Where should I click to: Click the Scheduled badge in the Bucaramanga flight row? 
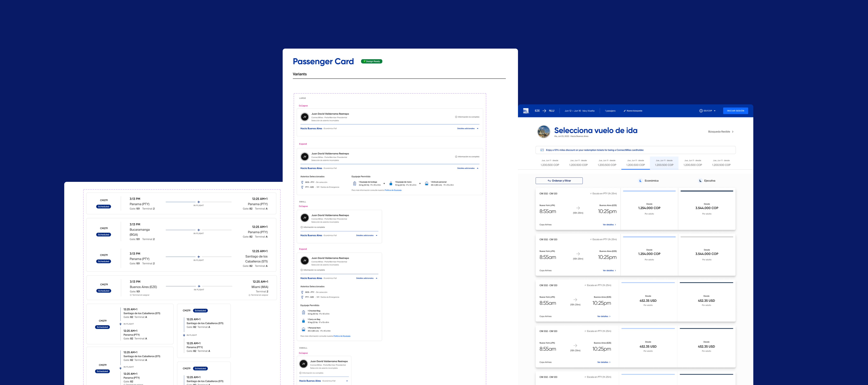(x=103, y=235)
